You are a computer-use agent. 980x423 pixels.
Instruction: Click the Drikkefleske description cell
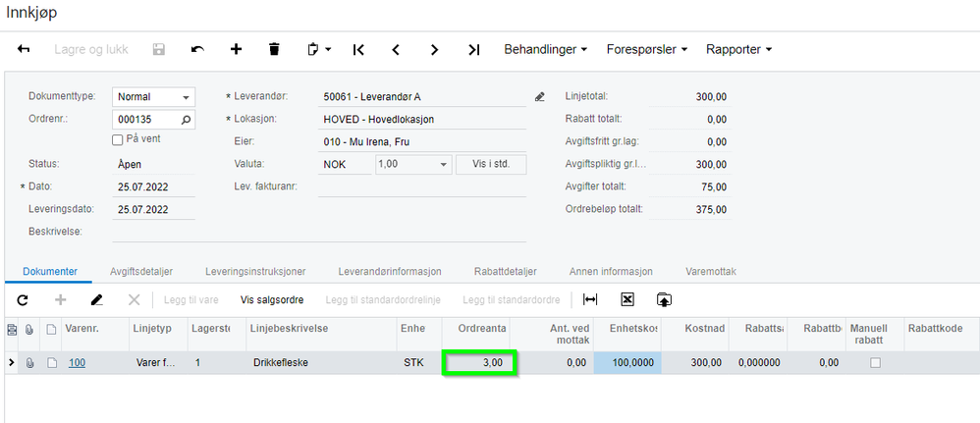click(321, 362)
